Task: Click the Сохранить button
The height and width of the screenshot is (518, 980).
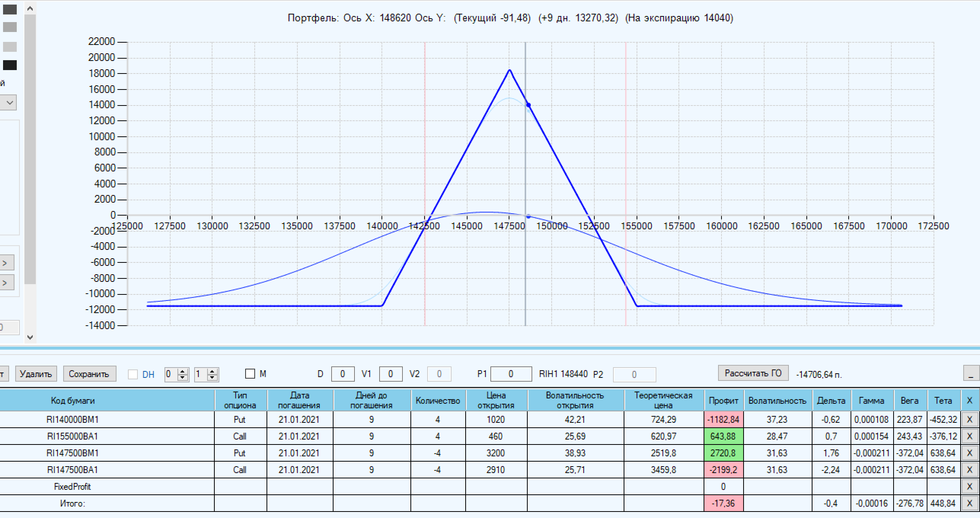Action: (x=89, y=374)
